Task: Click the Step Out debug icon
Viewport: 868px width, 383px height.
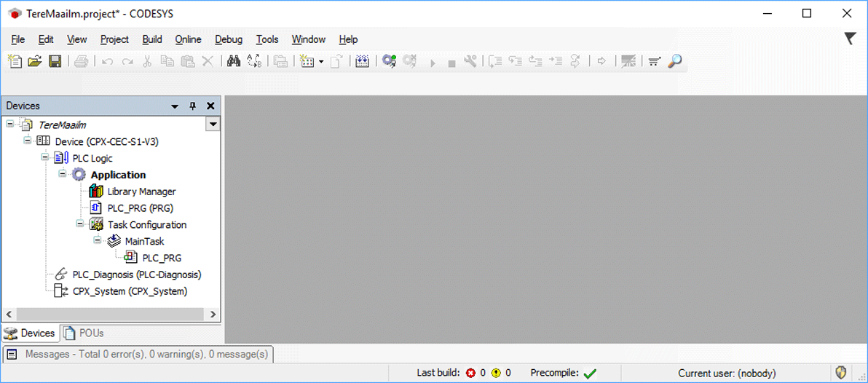Action: click(535, 61)
